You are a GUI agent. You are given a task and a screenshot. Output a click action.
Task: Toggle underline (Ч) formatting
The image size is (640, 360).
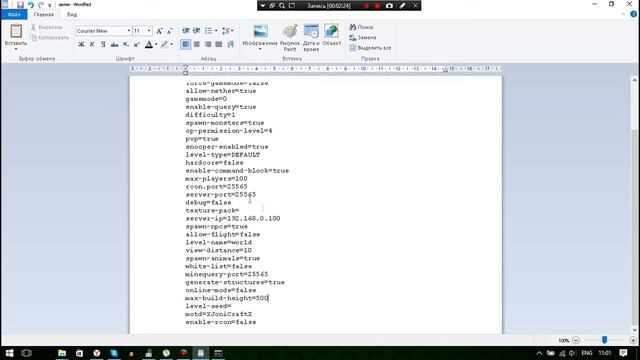[103, 44]
